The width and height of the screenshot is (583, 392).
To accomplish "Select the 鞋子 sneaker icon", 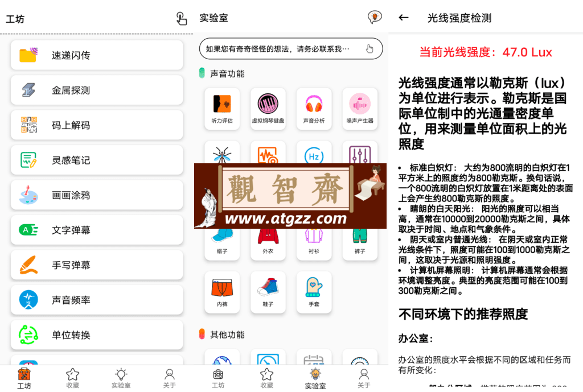I will 268,292.
